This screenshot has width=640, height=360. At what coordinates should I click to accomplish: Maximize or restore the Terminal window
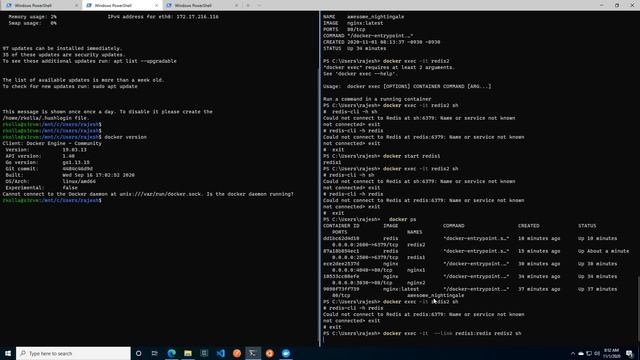[x=617, y=5]
